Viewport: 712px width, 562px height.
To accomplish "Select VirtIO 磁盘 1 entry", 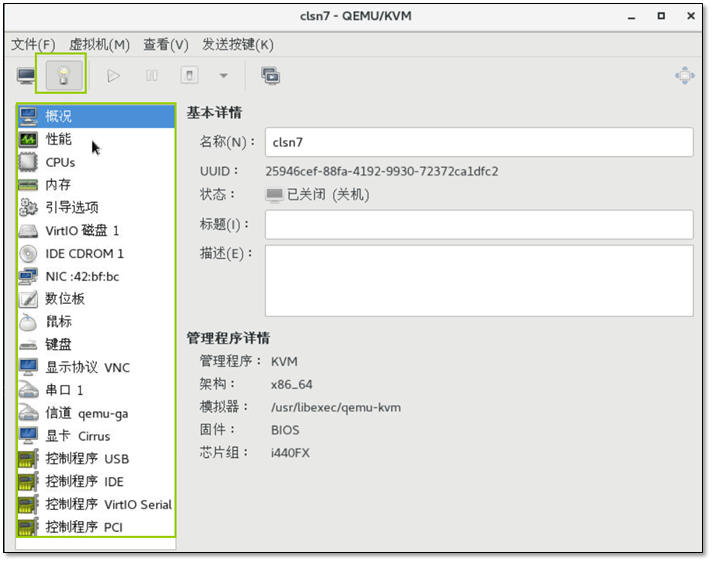I will (x=96, y=231).
